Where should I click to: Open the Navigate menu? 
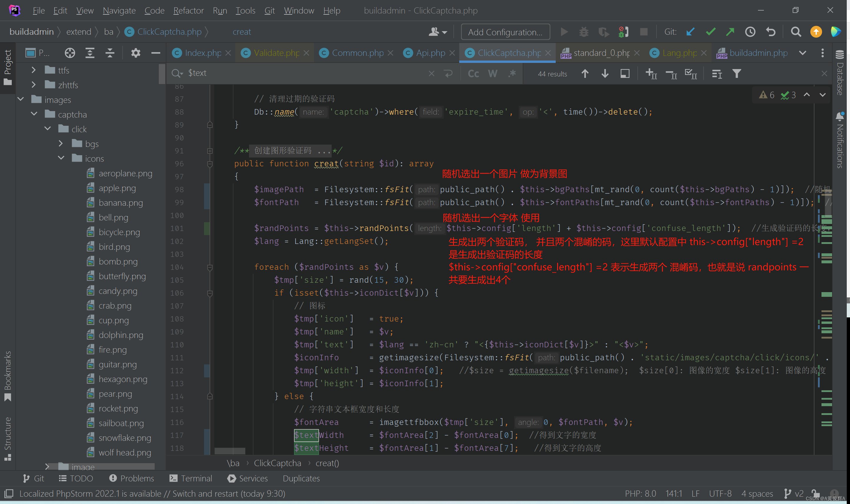pyautogui.click(x=119, y=11)
